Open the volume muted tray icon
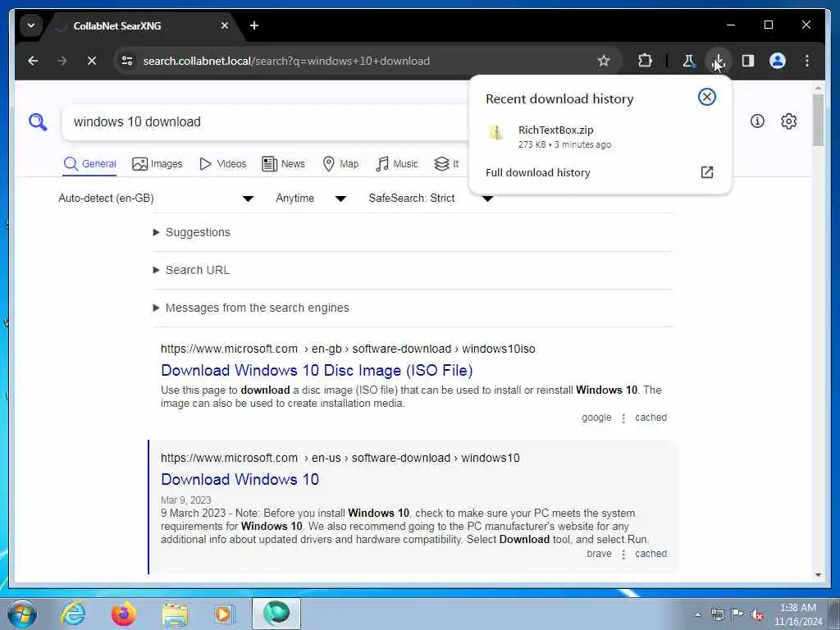The height and width of the screenshot is (630, 840). (x=757, y=615)
